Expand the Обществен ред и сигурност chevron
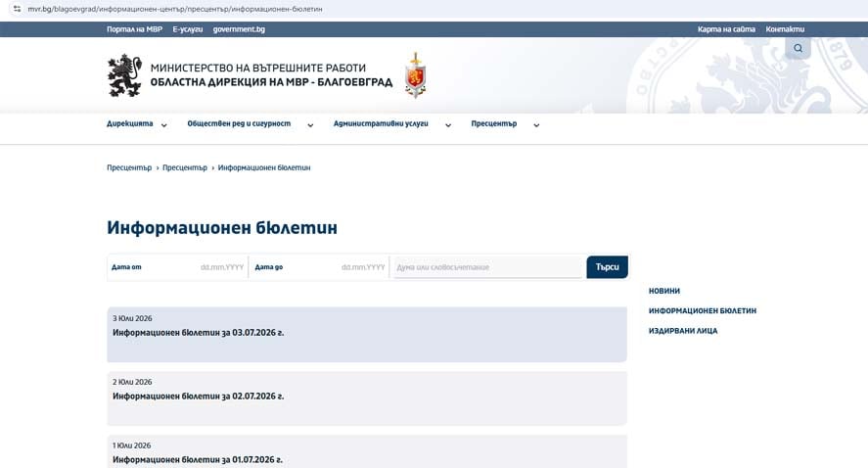868x468 pixels. pyautogui.click(x=310, y=125)
